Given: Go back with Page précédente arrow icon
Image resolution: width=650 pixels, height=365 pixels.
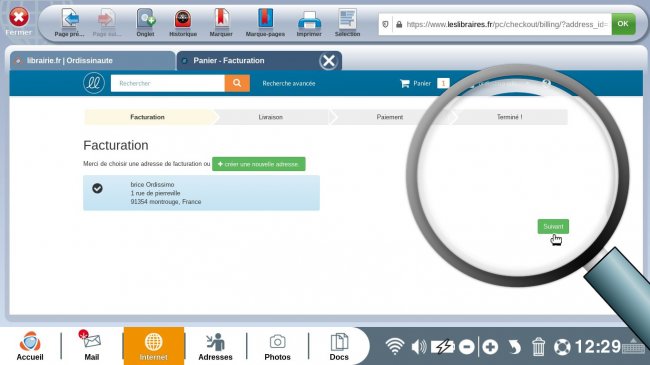Looking at the screenshot, I should [x=70, y=19].
